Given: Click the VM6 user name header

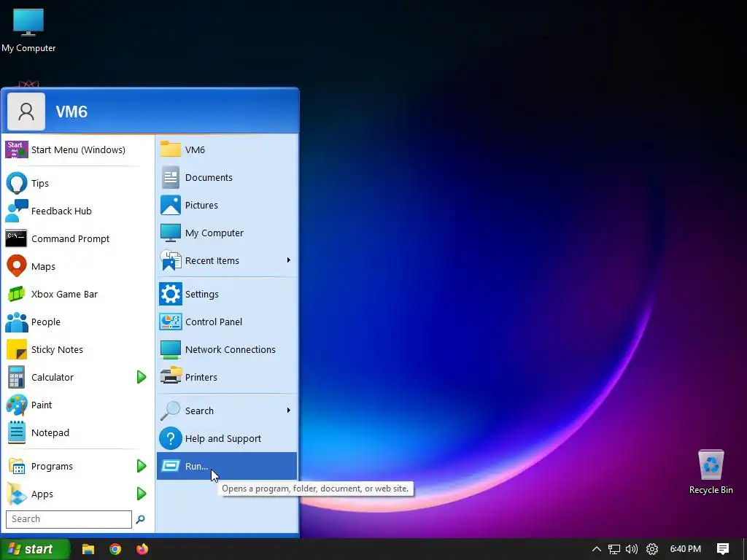Looking at the screenshot, I should [x=71, y=112].
